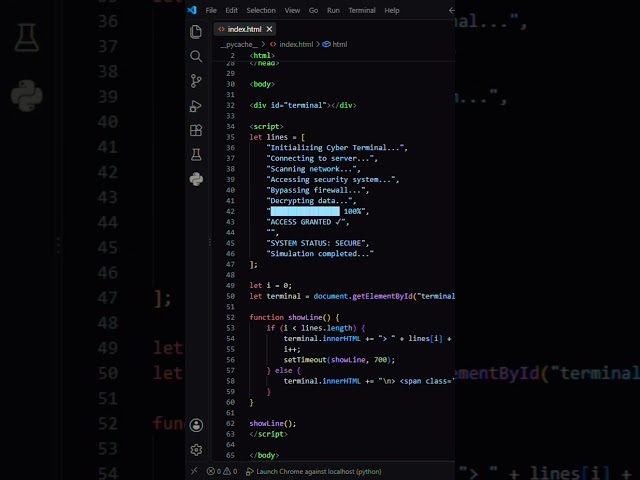Click the "SYSTEM STATUS: SECURE" string
The height and width of the screenshot is (480, 640).
click(318, 243)
